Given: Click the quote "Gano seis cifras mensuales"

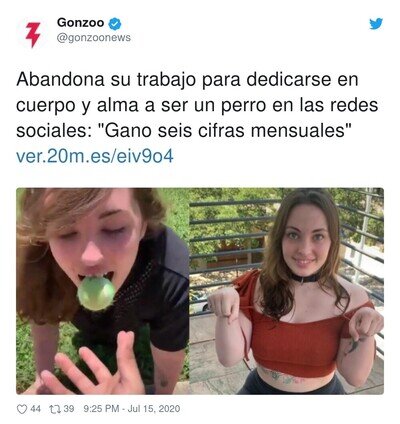Looking at the screenshot, I should [x=225, y=130].
